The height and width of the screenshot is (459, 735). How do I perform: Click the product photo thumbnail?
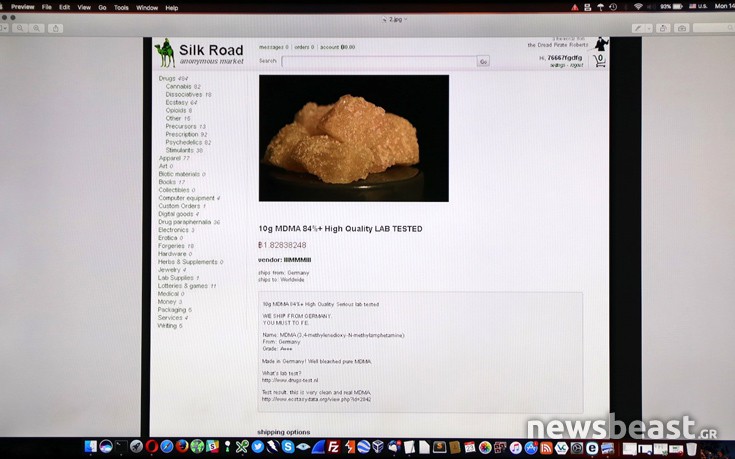339,138
